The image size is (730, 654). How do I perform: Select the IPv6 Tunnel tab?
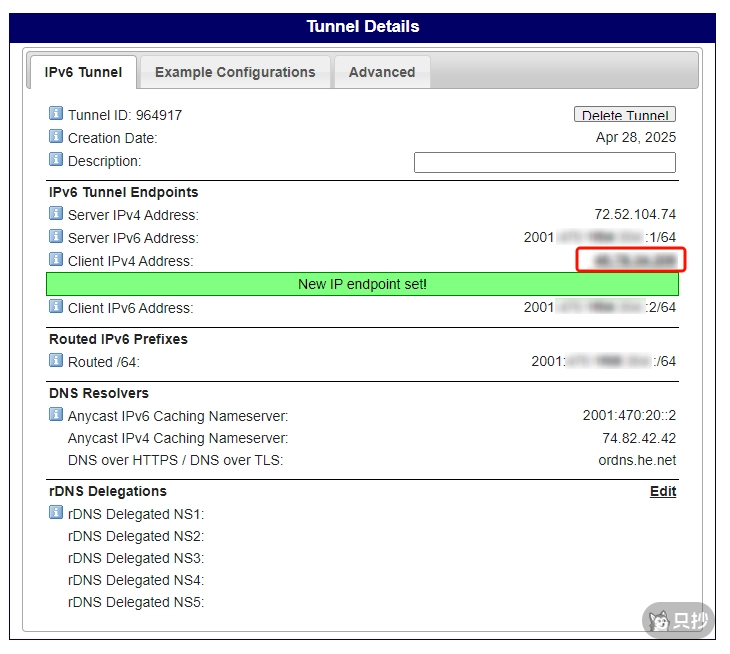pyautogui.click(x=84, y=72)
